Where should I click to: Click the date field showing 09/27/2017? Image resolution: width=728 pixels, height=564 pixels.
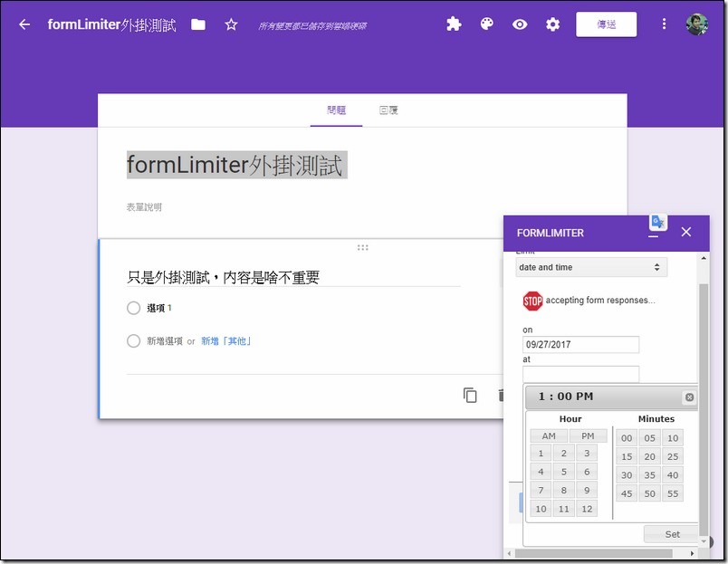580,344
